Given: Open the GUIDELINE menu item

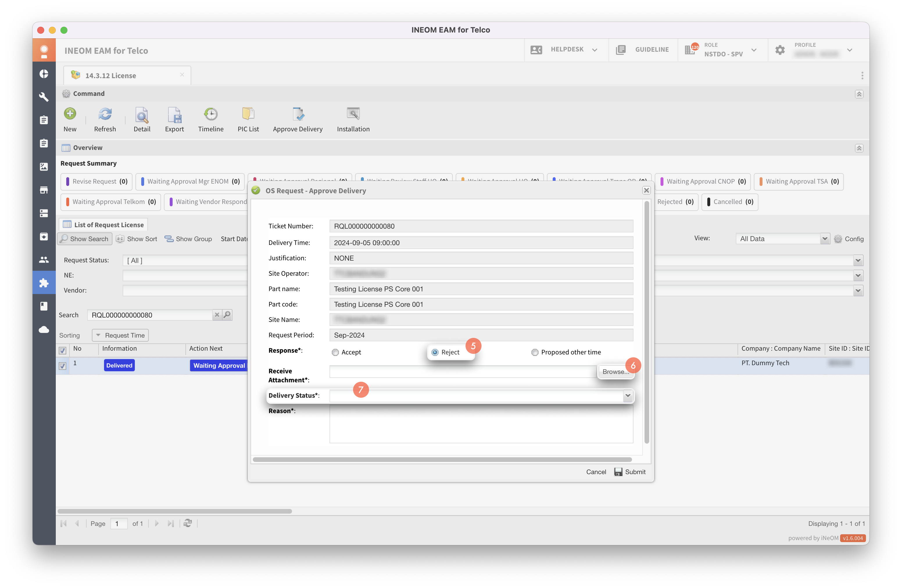Looking at the screenshot, I should tap(643, 50).
